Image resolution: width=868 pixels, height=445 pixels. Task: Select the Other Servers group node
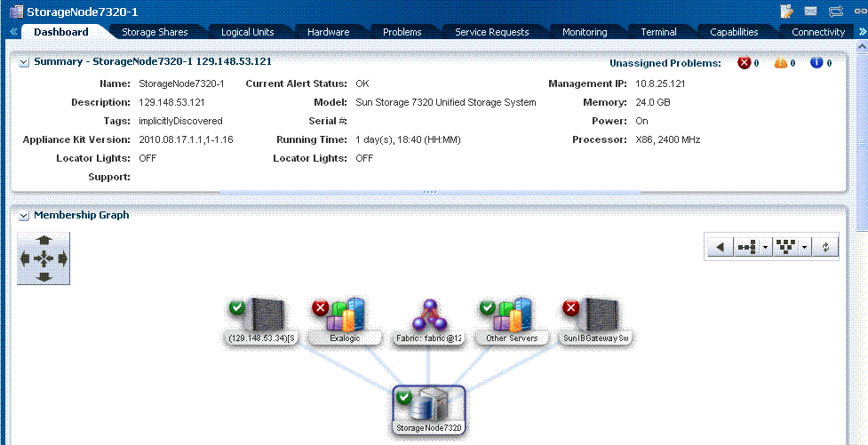pos(512,322)
